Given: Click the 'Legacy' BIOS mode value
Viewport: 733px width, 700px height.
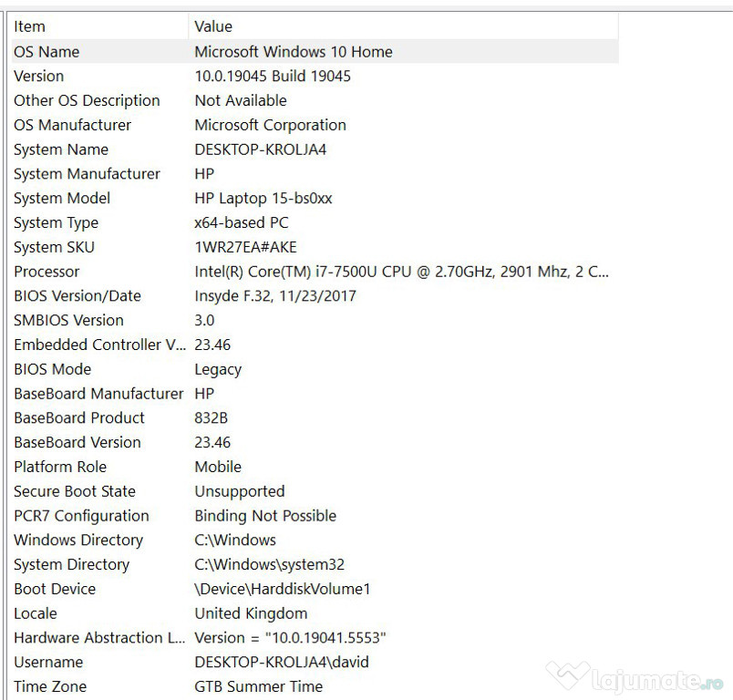Looking at the screenshot, I should (x=218, y=370).
